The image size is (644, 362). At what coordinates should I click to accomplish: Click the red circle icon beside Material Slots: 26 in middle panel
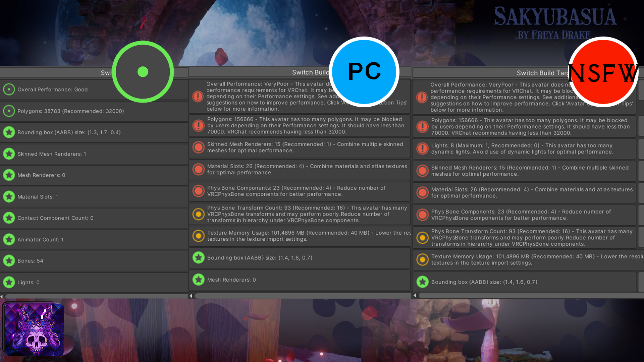click(x=198, y=169)
